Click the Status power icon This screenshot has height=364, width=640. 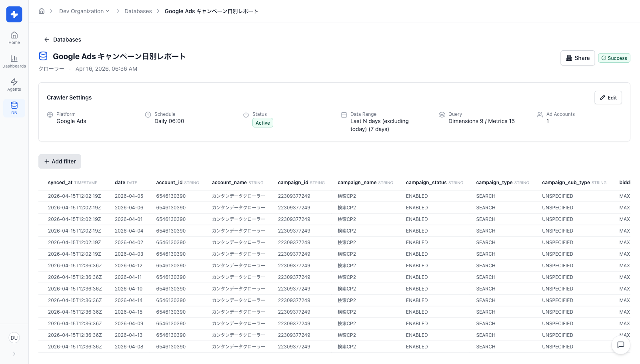246,115
